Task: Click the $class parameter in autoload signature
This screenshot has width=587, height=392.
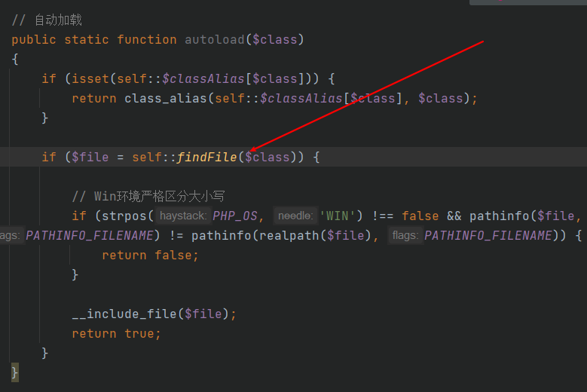Action: point(275,40)
